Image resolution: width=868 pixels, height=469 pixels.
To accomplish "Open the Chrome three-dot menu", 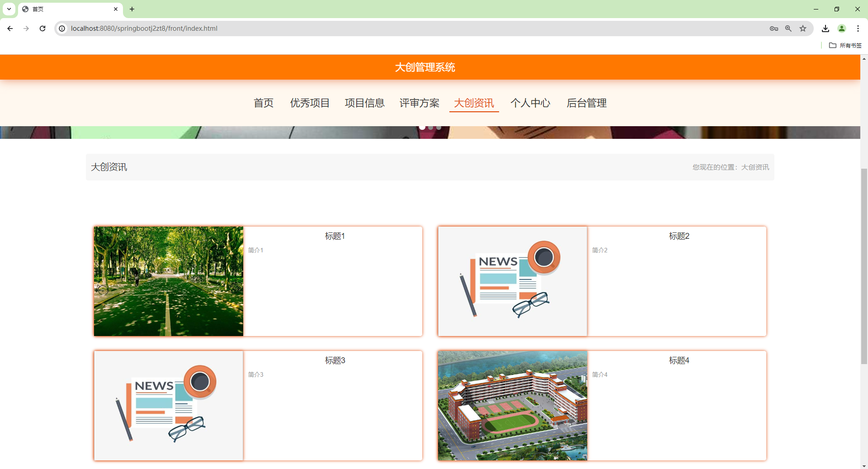I will pos(859,28).
